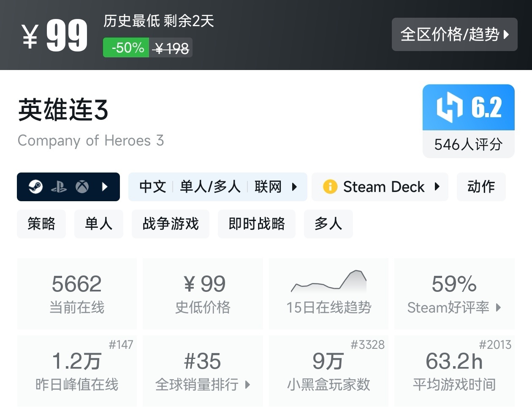
Task: Tap the 战争游戏 tag
Action: click(x=171, y=224)
